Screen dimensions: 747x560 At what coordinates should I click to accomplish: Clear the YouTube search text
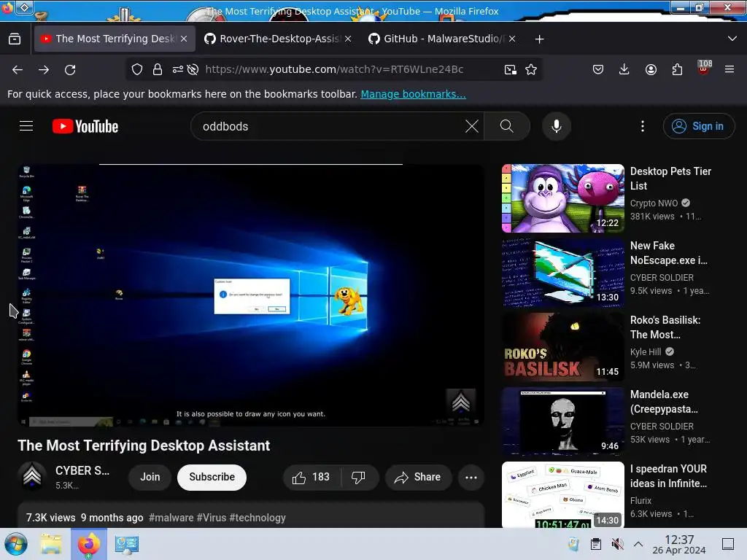click(472, 126)
